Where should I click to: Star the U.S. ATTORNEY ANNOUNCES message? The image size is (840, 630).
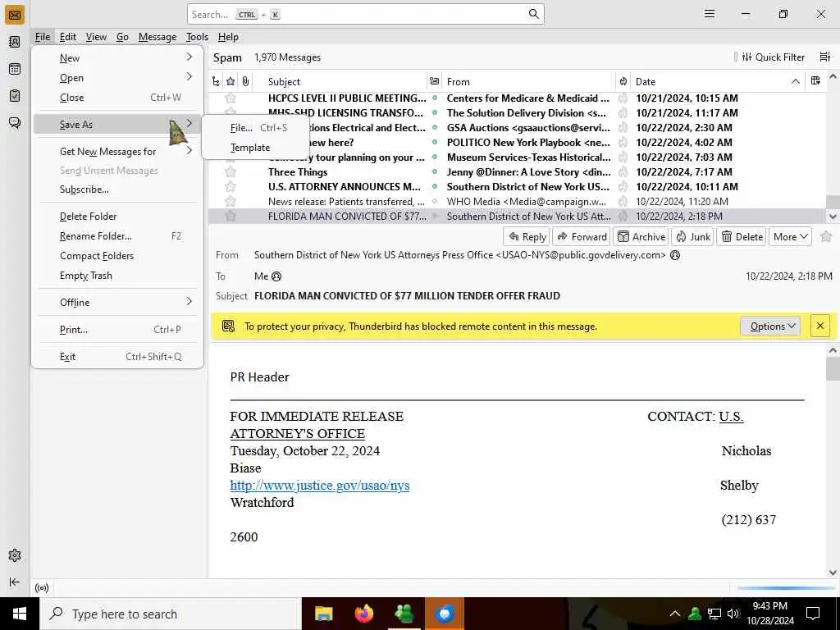(231, 186)
